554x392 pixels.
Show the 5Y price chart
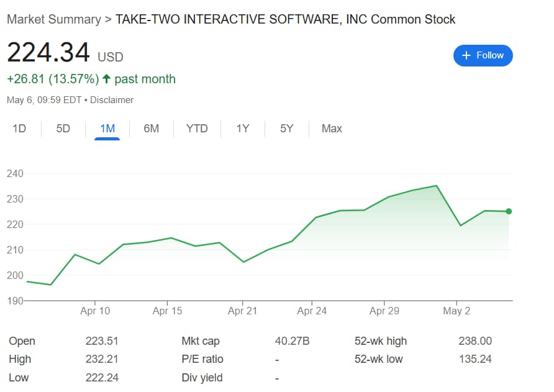286,129
